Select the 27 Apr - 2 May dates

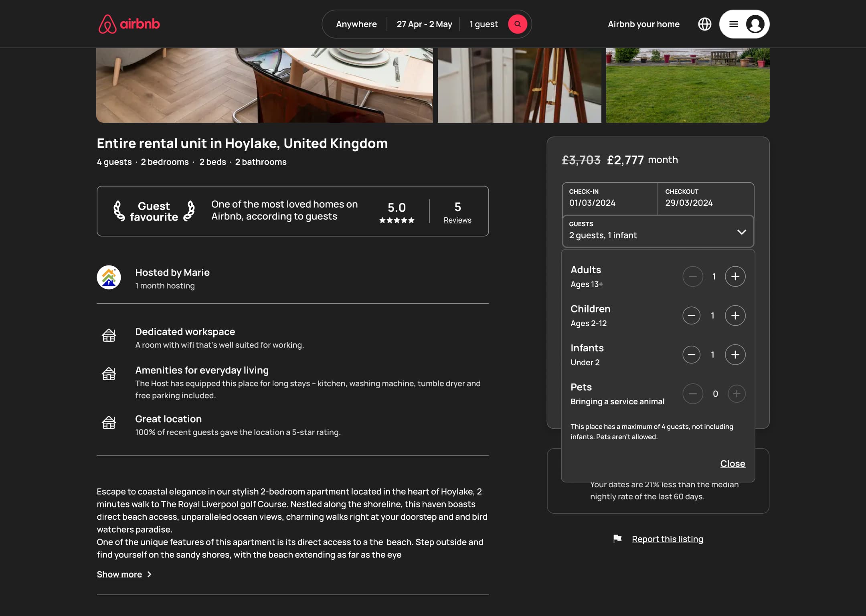click(424, 24)
